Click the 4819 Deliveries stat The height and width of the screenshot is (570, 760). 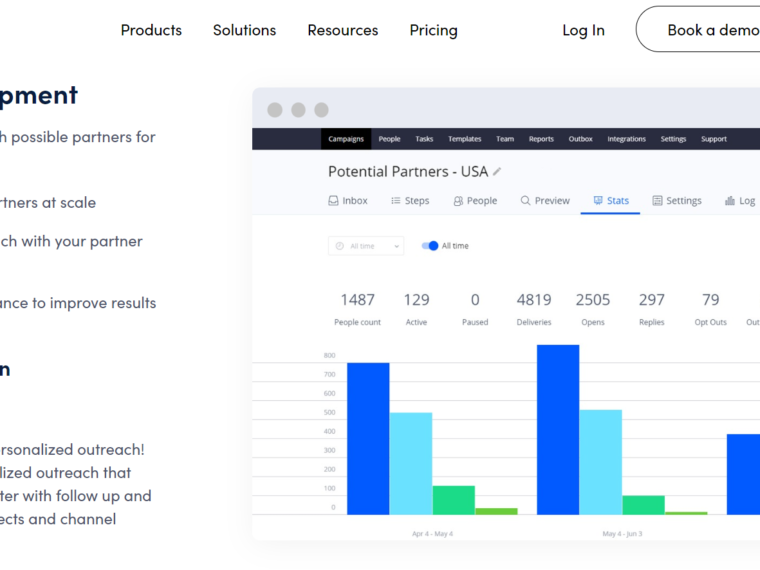(x=534, y=308)
